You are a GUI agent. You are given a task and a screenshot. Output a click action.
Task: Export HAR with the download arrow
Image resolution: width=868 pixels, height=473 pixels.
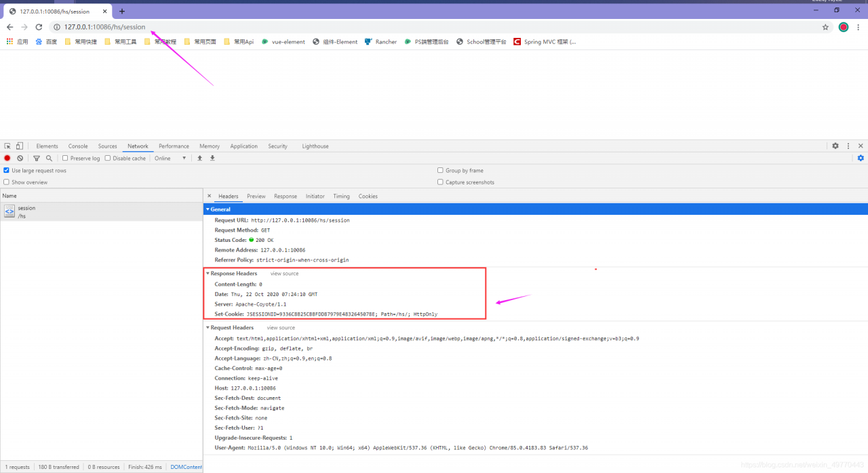click(x=212, y=158)
